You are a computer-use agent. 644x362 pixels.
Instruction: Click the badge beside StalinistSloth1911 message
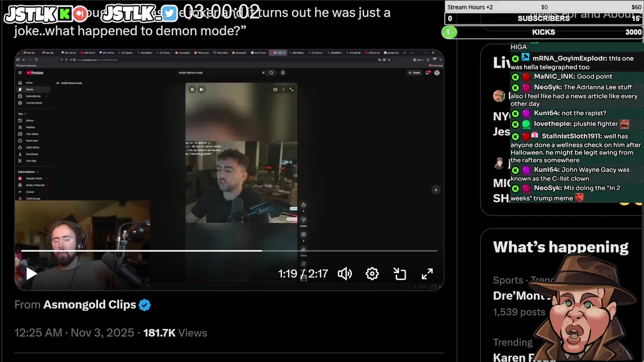pyautogui.click(x=526, y=136)
